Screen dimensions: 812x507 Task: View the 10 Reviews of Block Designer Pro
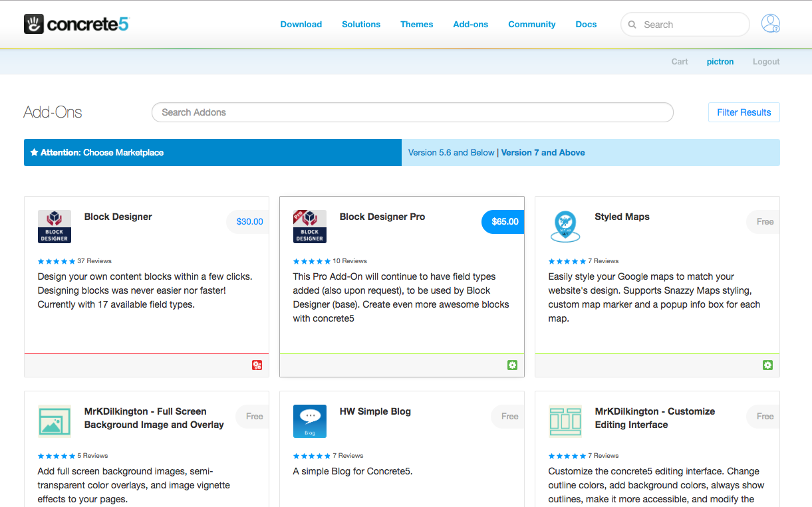click(x=350, y=261)
